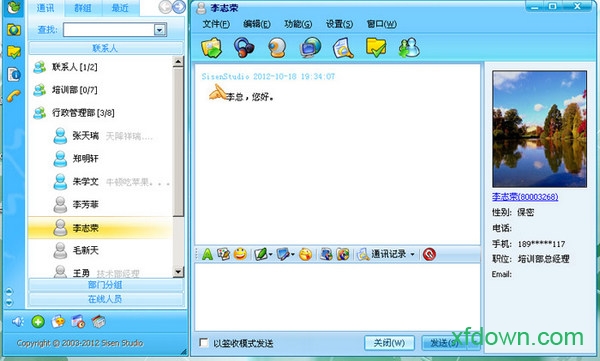
Task: Click the 联系人 panel header
Action: pyautogui.click(x=106, y=48)
